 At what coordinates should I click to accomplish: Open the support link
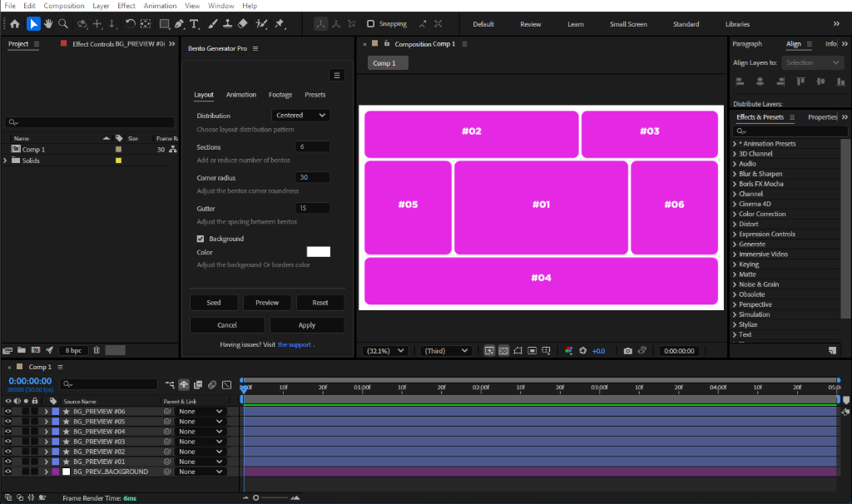pos(295,344)
